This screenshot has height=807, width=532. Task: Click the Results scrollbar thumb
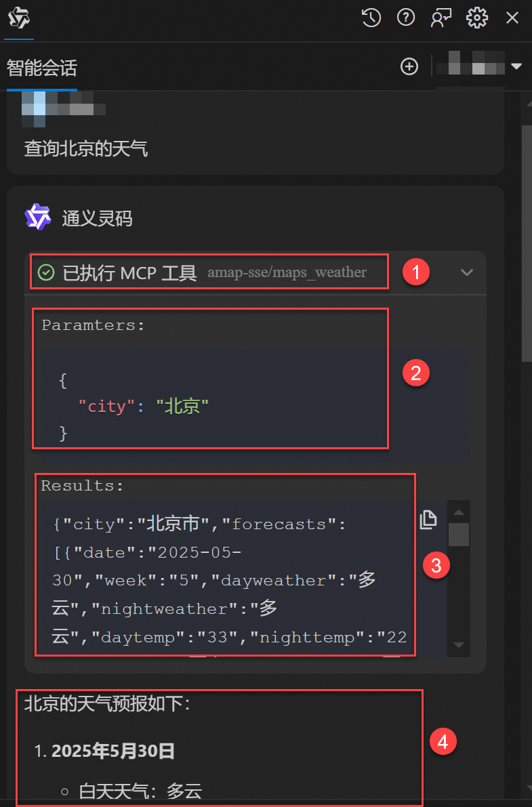pos(459,534)
